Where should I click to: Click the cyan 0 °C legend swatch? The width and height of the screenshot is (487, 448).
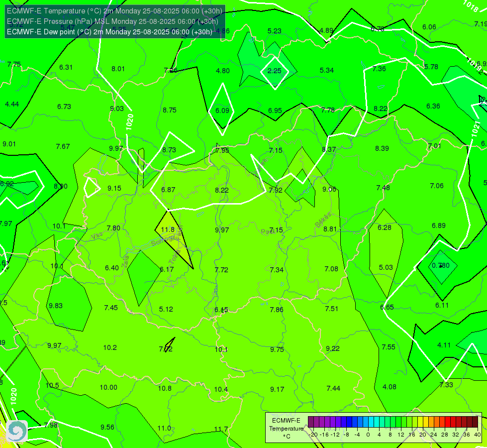tap(371, 422)
